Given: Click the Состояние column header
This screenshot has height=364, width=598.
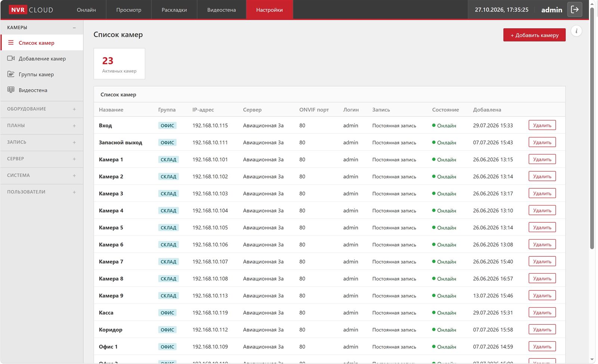Looking at the screenshot, I should [x=446, y=110].
